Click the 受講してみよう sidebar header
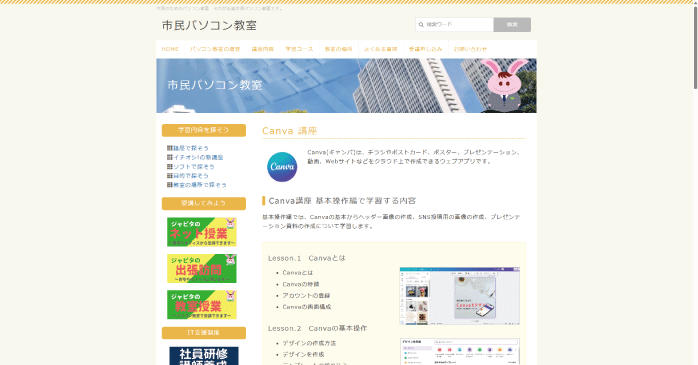 click(203, 203)
